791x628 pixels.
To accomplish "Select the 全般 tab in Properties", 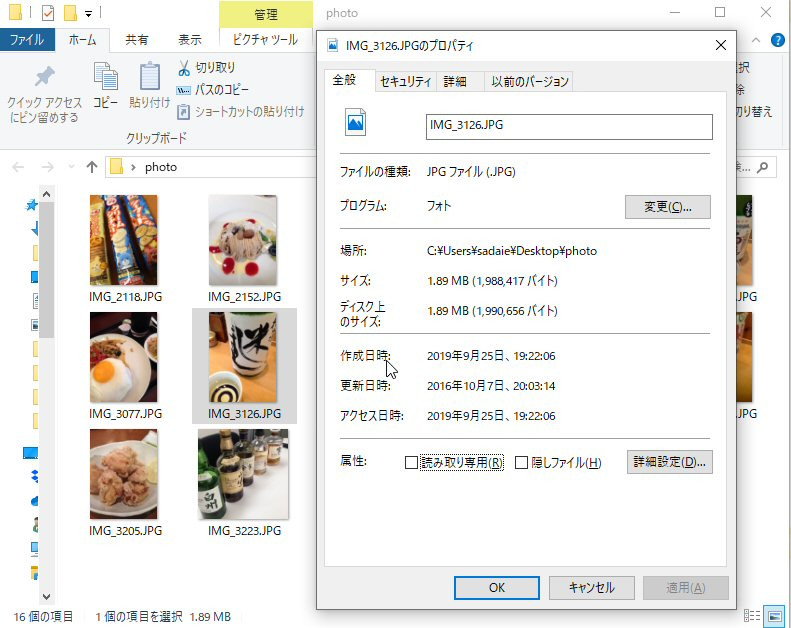I will click(345, 80).
